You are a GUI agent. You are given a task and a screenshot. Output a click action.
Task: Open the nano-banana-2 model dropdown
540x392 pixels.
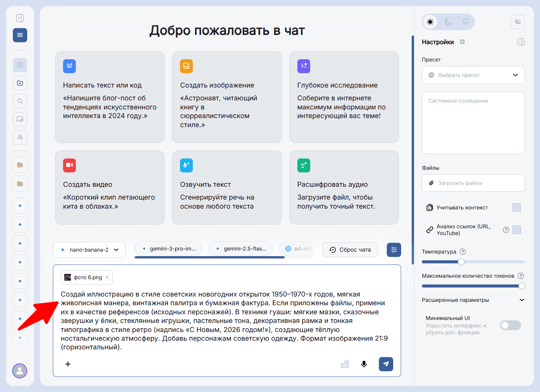coord(89,249)
